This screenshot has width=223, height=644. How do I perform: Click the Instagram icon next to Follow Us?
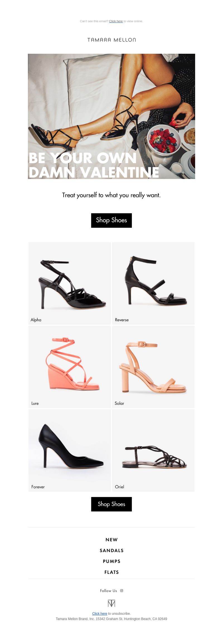[x=122, y=591]
